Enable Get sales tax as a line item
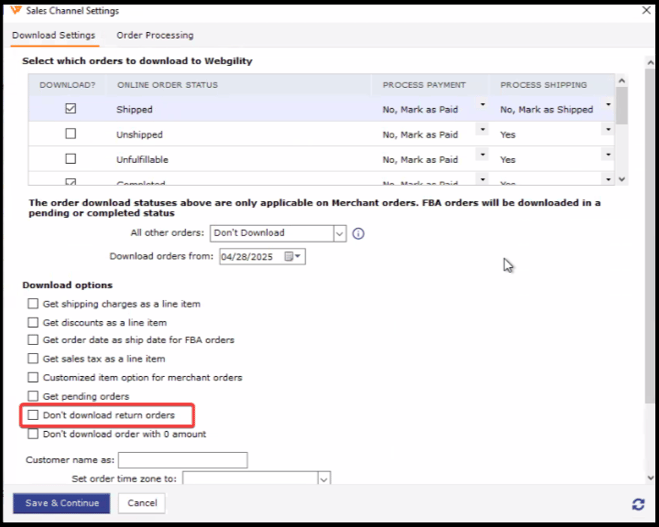659x527 pixels. pyautogui.click(x=33, y=359)
